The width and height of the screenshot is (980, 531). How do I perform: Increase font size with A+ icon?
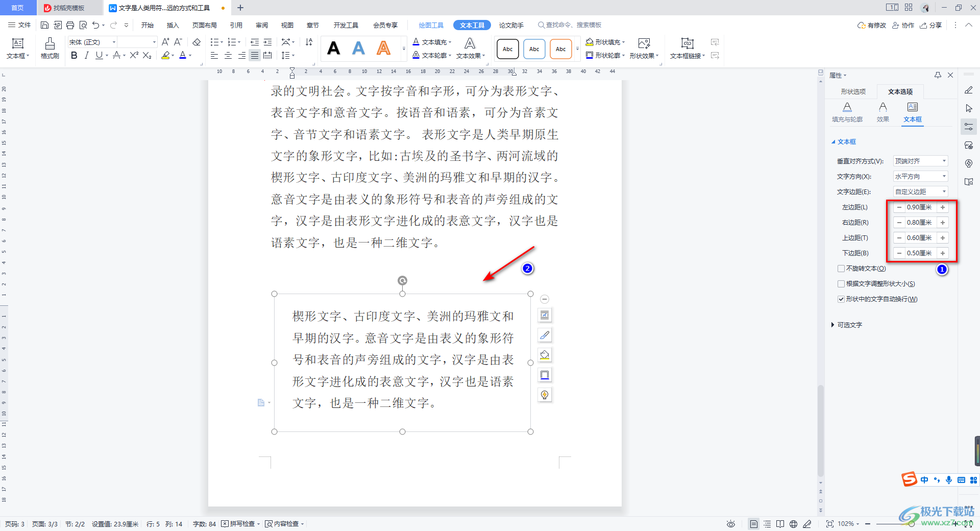(x=165, y=42)
